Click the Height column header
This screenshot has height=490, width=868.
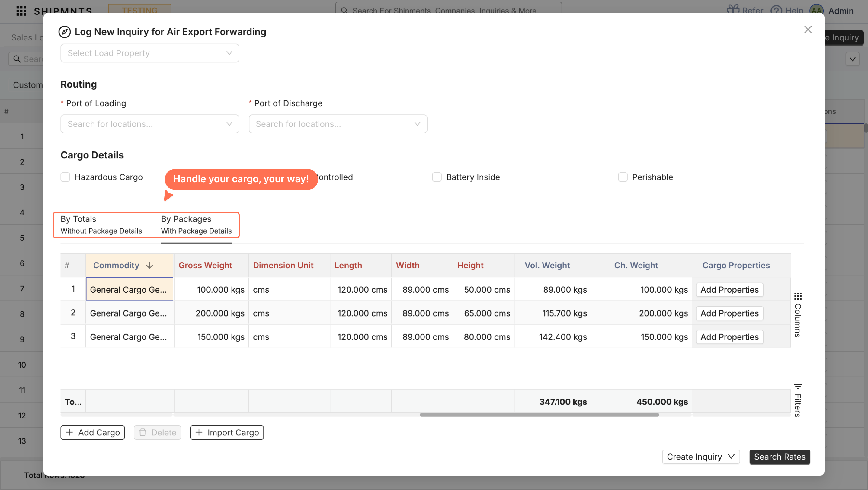tap(483, 266)
